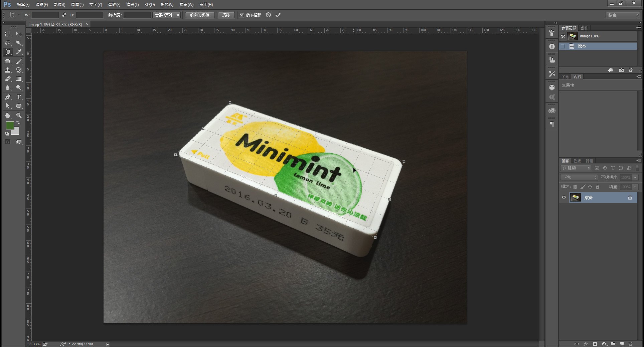Select the Pen tool
The height and width of the screenshot is (347, 644).
click(x=8, y=97)
